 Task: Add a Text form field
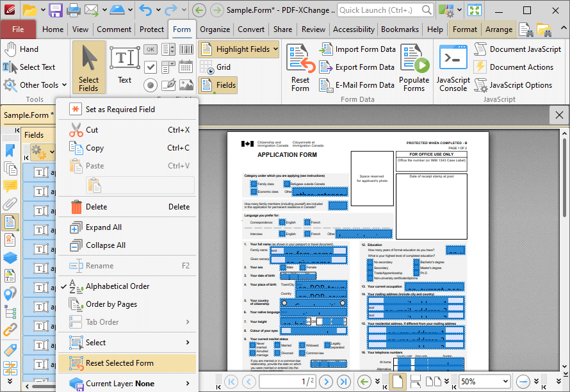click(125, 65)
